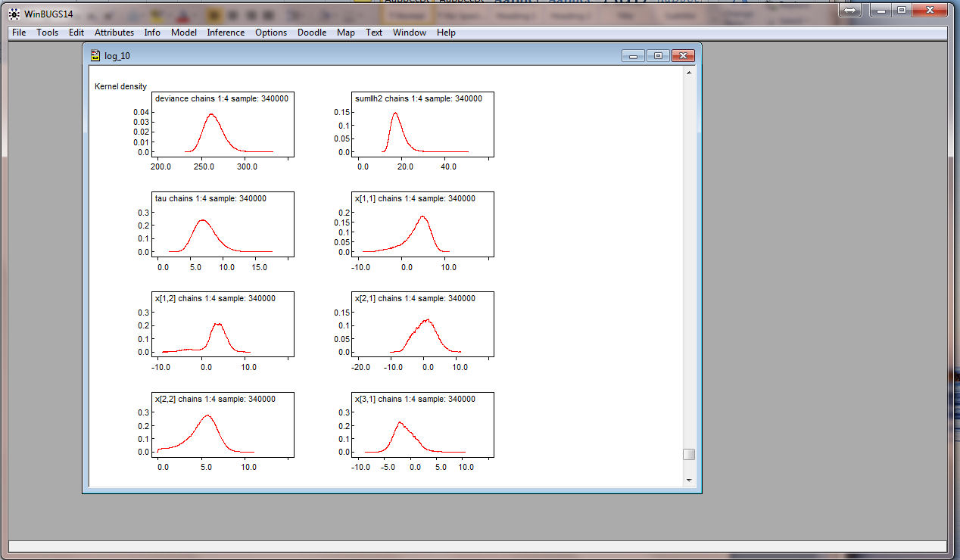Open the Attributes menu

click(x=114, y=33)
